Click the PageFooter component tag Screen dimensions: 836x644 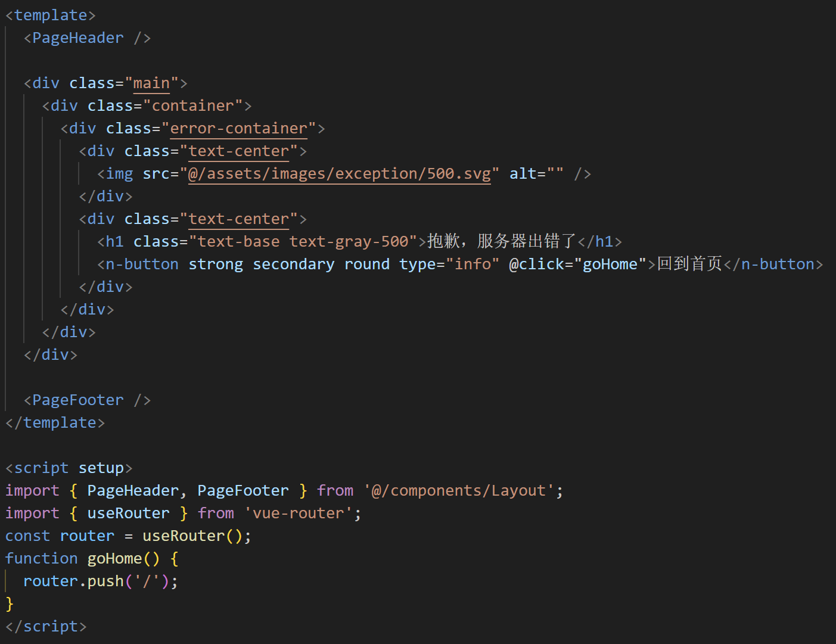(x=87, y=400)
